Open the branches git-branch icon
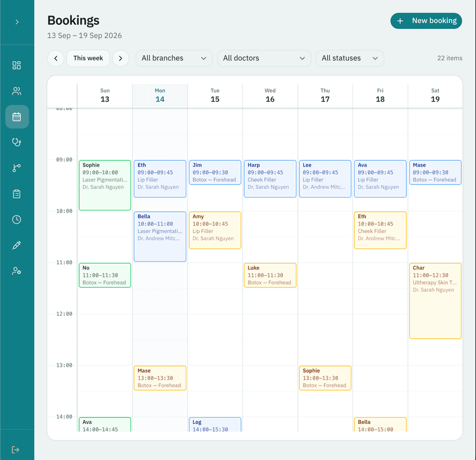This screenshot has width=476, height=460. point(17,168)
